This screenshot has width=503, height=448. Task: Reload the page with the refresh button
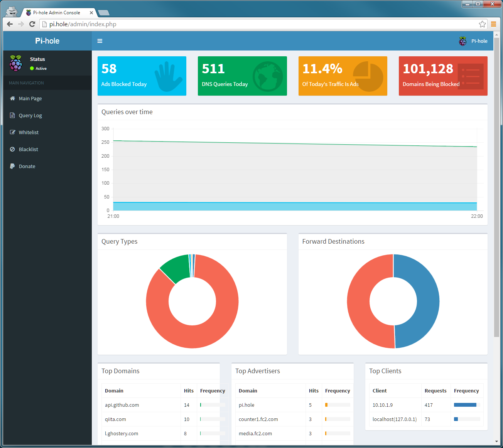32,24
